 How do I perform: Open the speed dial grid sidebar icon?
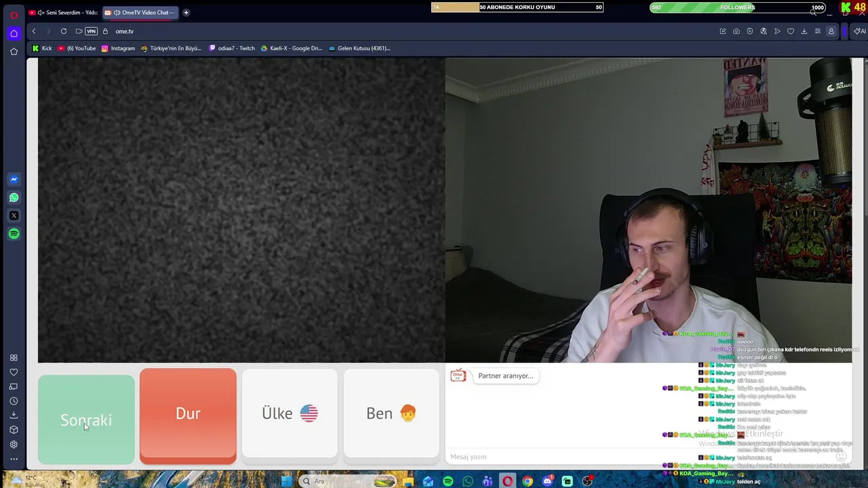click(x=14, y=358)
